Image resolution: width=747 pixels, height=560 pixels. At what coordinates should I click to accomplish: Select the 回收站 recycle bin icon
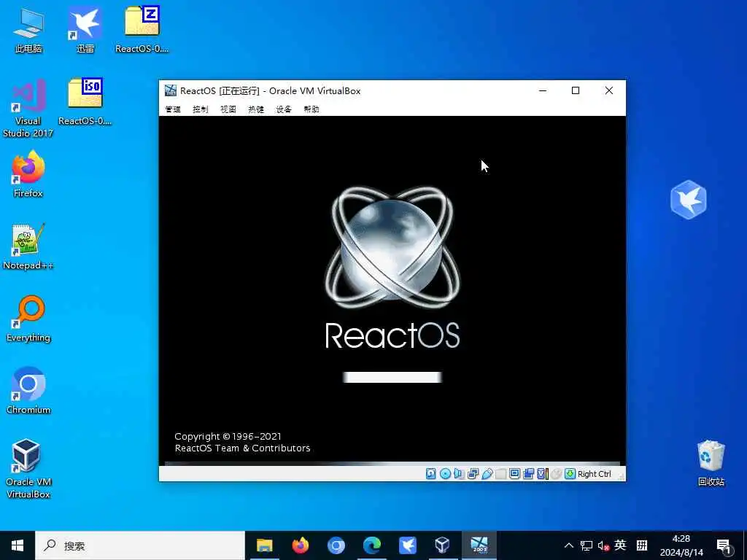click(711, 463)
